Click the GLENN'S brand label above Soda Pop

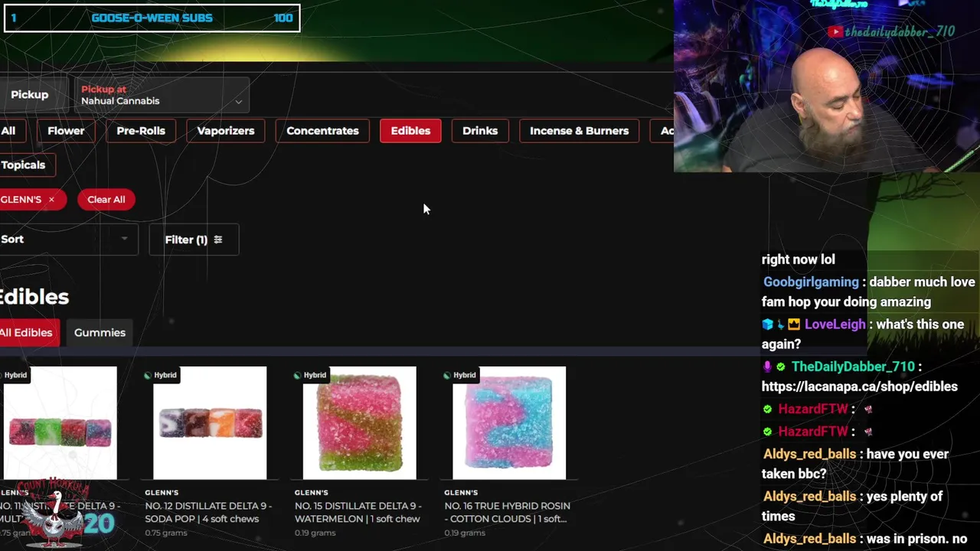(x=162, y=493)
